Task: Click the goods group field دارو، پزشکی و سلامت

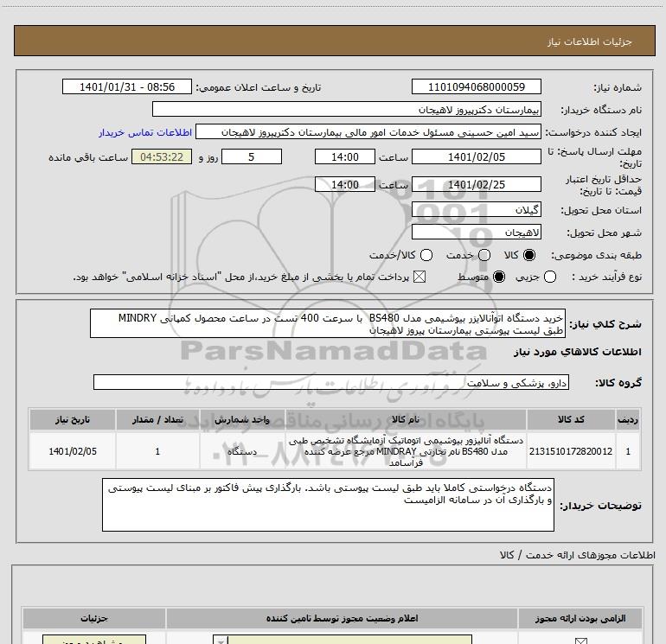Action: pos(331,382)
